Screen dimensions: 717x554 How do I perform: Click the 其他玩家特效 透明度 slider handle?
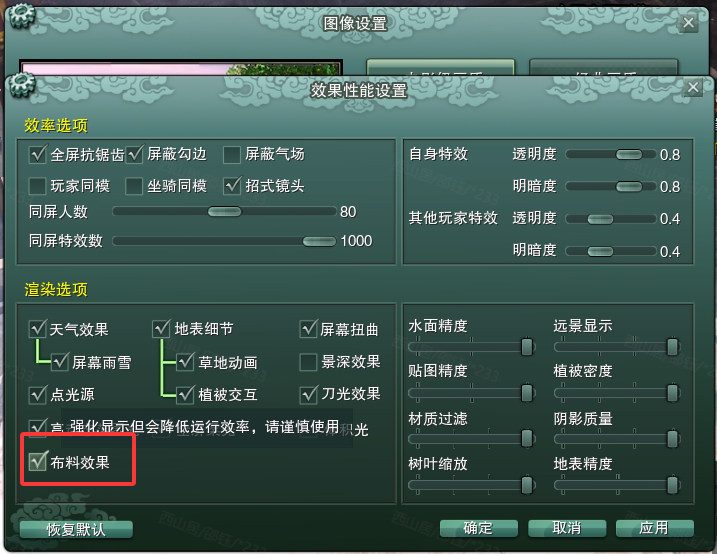click(600, 219)
